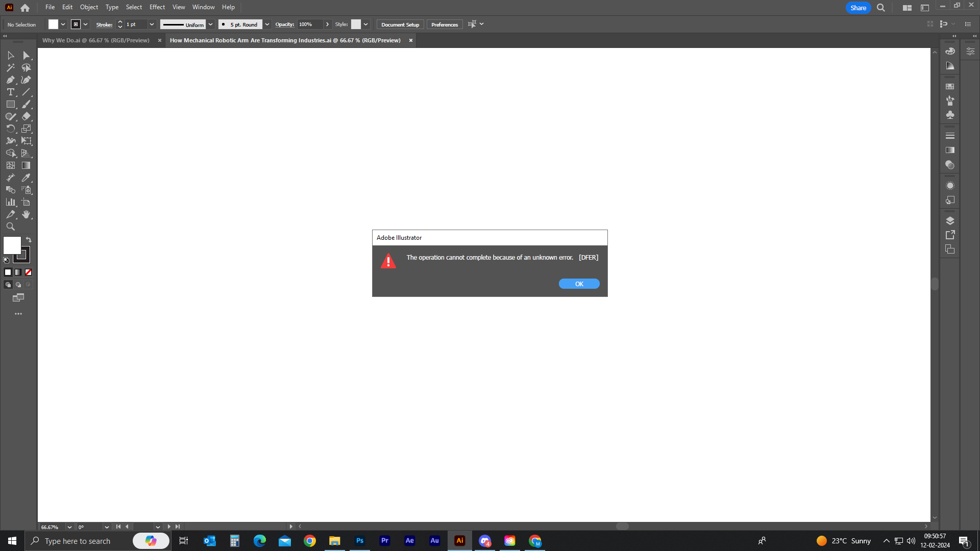Select the Zoom tool

point(10,227)
